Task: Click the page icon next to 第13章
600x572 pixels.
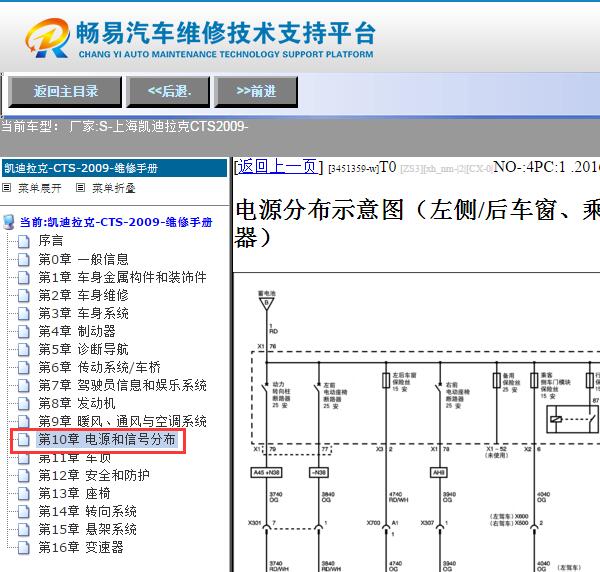Action: coord(24,493)
